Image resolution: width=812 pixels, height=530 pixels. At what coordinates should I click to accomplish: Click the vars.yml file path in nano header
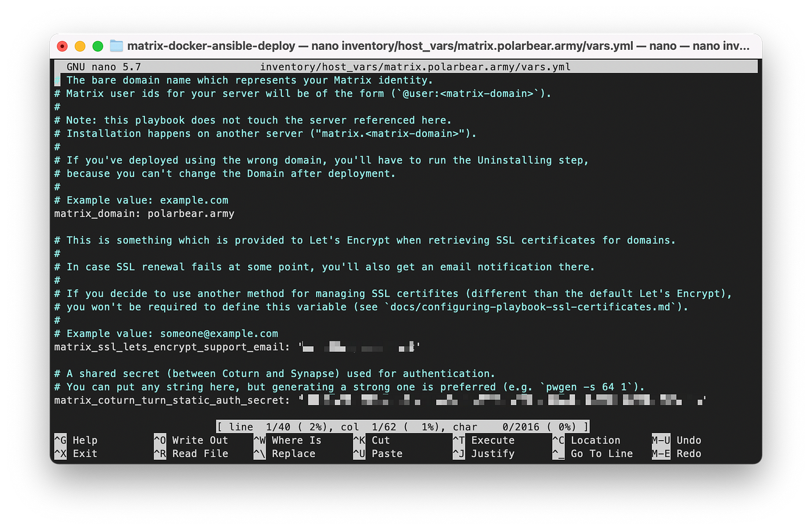click(415, 67)
